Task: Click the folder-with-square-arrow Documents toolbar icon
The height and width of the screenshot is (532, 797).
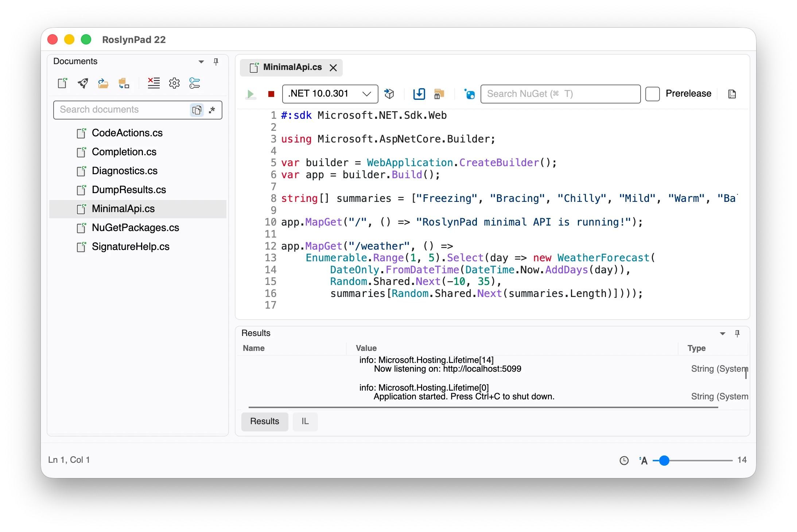Action: click(x=124, y=83)
